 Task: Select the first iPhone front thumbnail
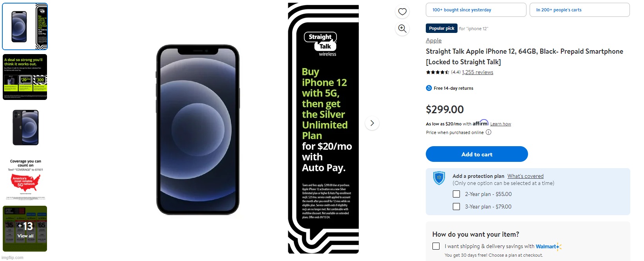coord(25,26)
